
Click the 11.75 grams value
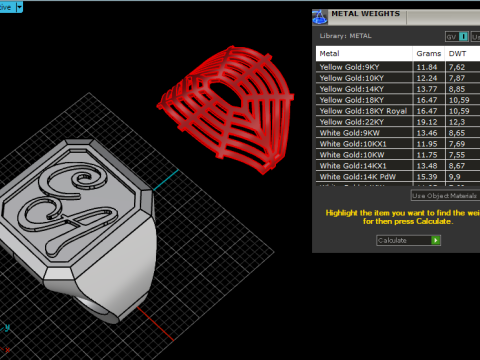pos(427,155)
